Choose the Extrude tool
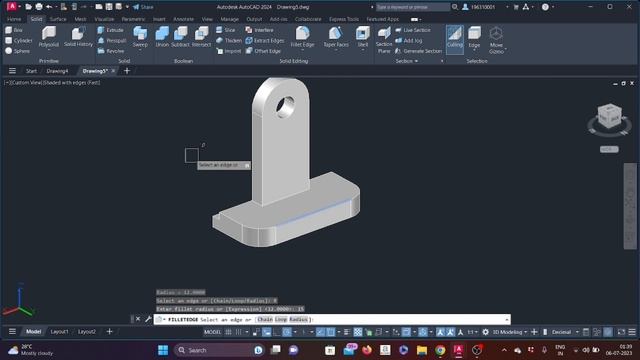The width and height of the screenshot is (640, 360). click(111, 30)
